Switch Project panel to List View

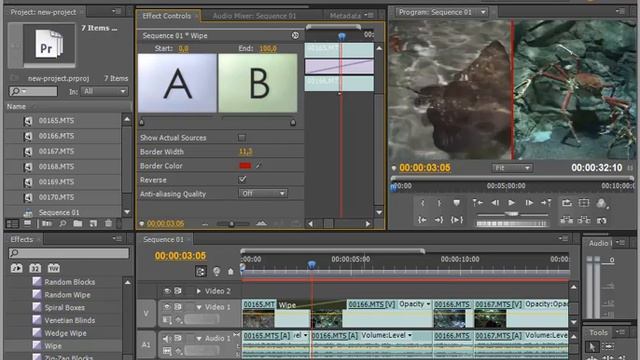click(x=12, y=223)
